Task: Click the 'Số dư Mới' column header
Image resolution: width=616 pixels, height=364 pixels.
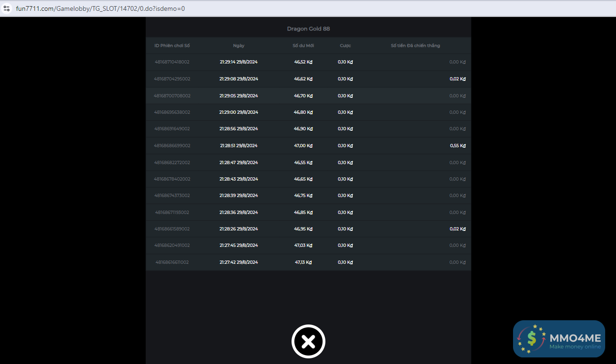Action: 303,46
